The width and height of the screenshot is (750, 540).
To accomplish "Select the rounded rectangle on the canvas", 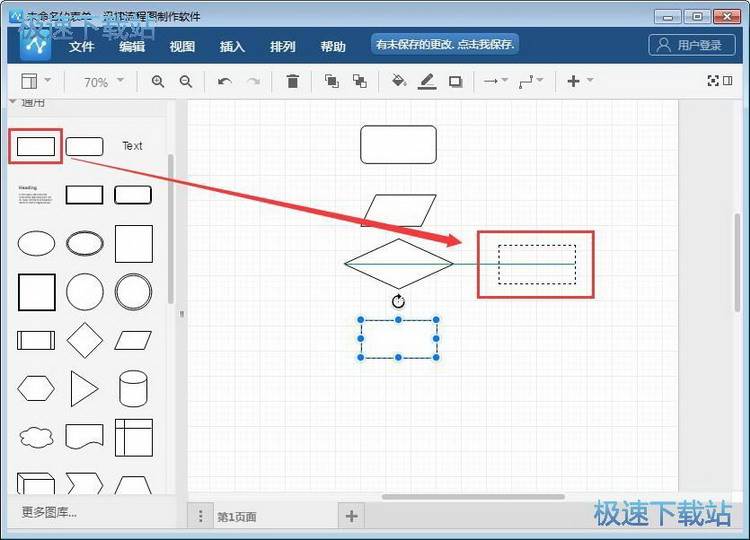I will [398, 144].
